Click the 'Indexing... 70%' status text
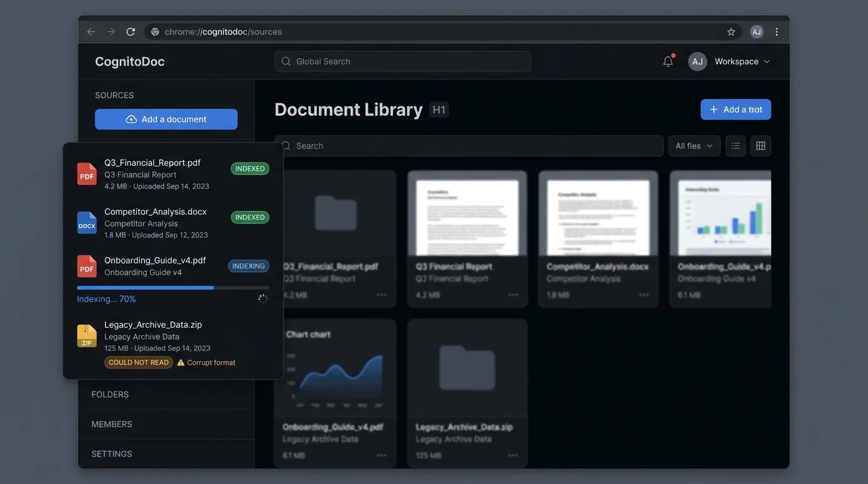868x484 pixels. click(x=107, y=299)
